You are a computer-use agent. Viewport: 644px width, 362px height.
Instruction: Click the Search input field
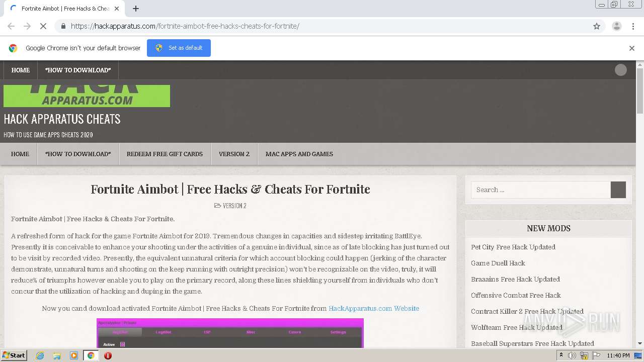(541, 190)
